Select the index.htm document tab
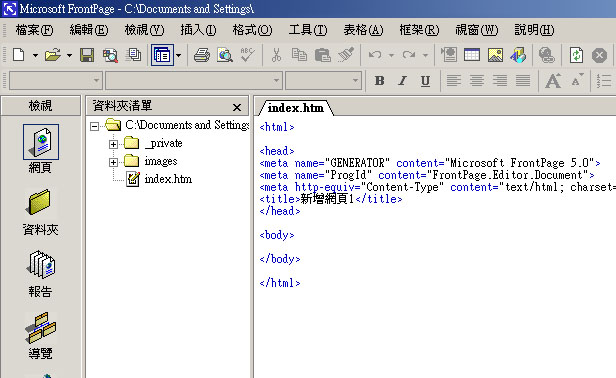Viewport: 616px width, 378px height. (x=296, y=108)
